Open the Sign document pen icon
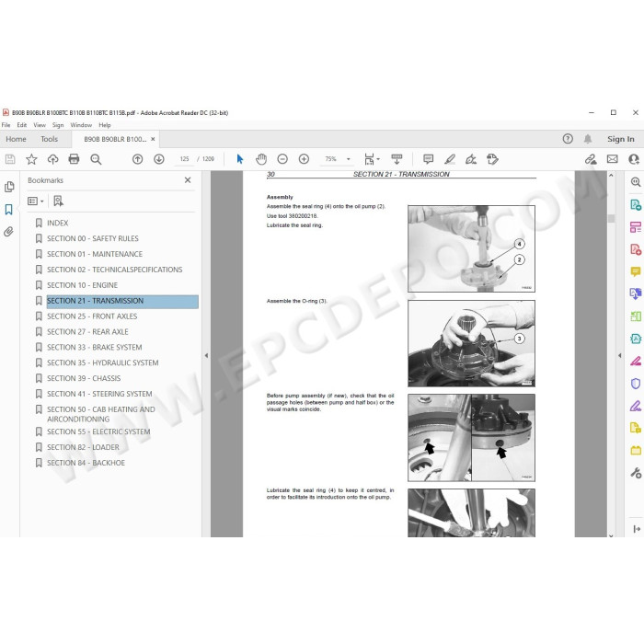The width and height of the screenshot is (644, 644). click(471, 159)
